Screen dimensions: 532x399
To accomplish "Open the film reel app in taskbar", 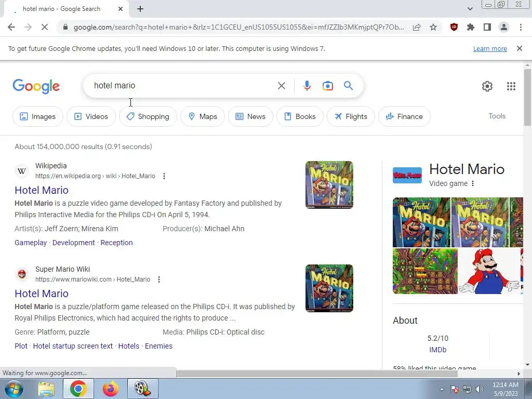I will coord(142,389).
